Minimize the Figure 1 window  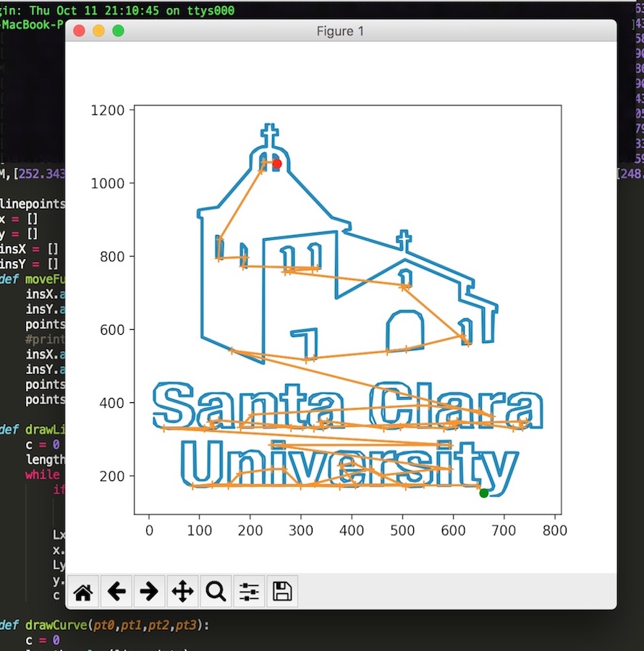(x=98, y=31)
